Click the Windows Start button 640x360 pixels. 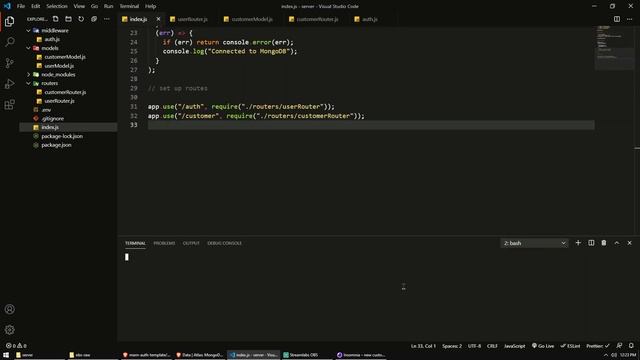[6, 355]
